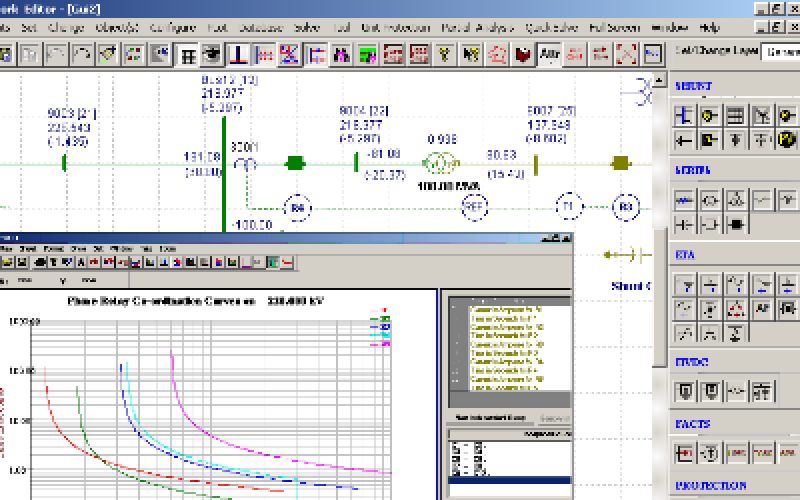The height and width of the screenshot is (500, 800).
Task: Click the T1 relay circle on the diagram
Action: click(568, 207)
